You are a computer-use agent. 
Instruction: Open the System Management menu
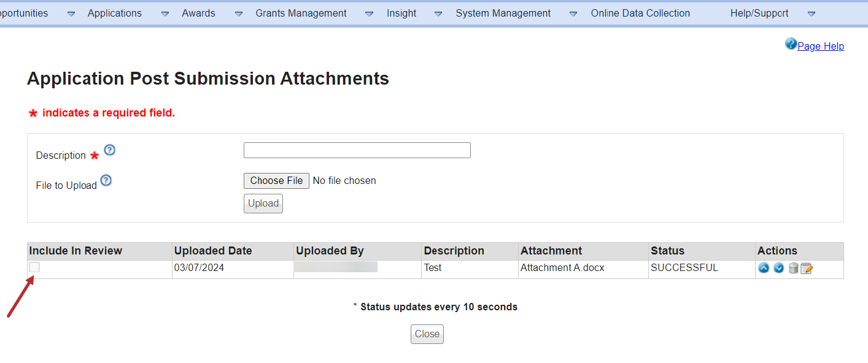(503, 13)
